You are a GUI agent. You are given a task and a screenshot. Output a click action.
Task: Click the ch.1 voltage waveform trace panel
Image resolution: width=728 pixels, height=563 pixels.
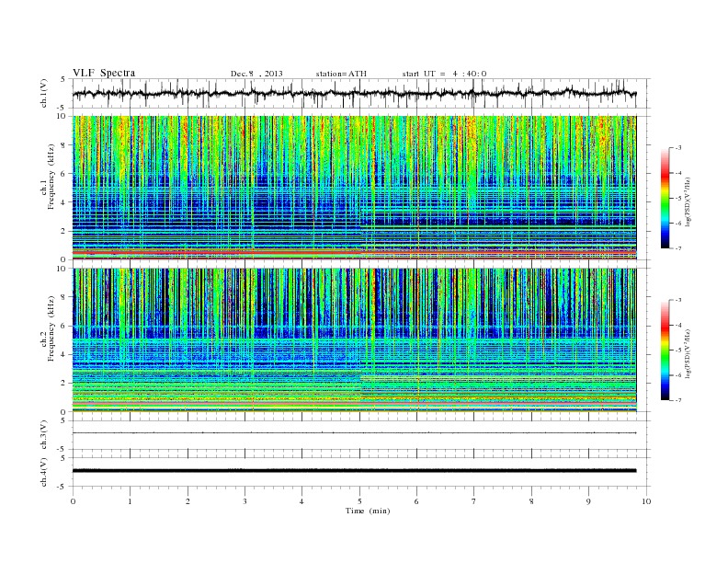(361, 93)
